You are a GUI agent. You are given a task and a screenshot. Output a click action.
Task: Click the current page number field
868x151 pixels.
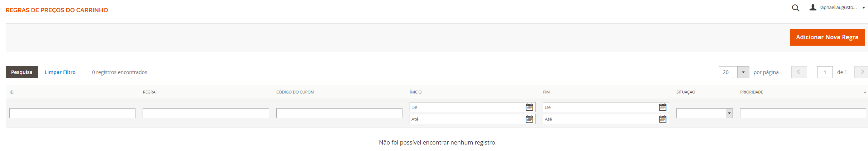click(825, 72)
